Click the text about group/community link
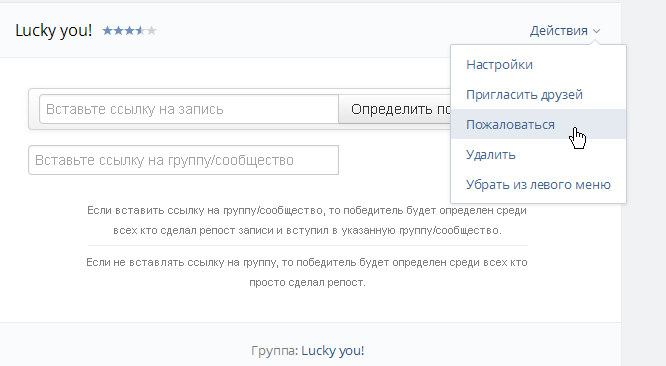Image resolution: width=666 pixels, height=366 pixels. 307,220
